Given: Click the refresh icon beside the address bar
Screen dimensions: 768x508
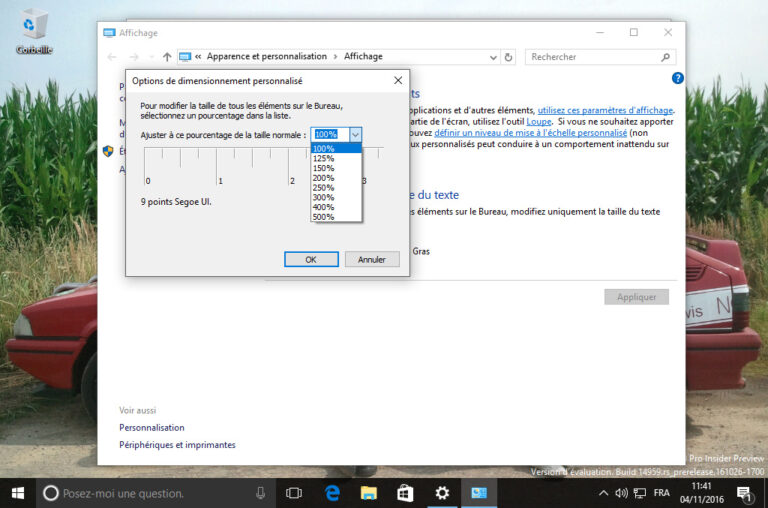Looking at the screenshot, I should coord(508,57).
